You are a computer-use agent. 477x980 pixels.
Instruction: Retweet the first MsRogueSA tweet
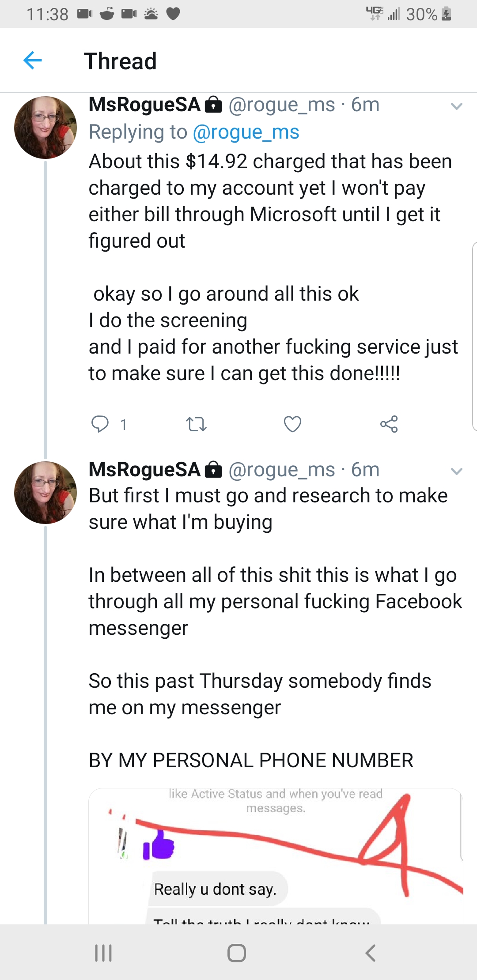pyautogui.click(x=196, y=424)
